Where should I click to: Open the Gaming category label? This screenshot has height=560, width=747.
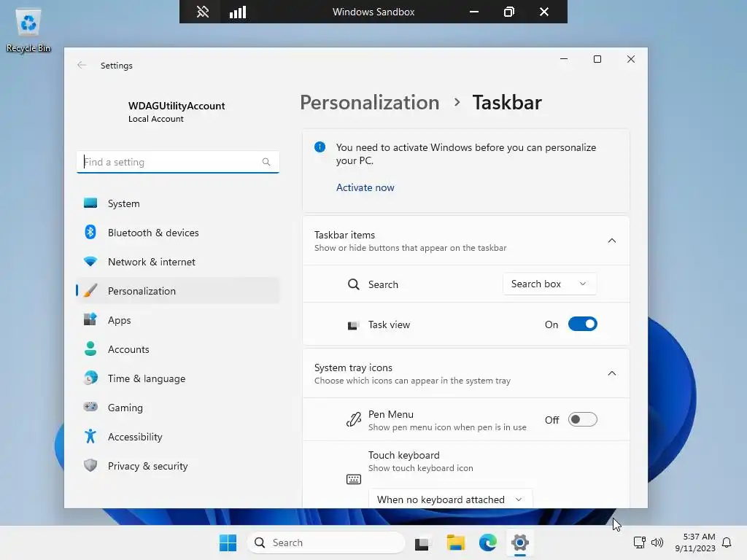coord(125,408)
